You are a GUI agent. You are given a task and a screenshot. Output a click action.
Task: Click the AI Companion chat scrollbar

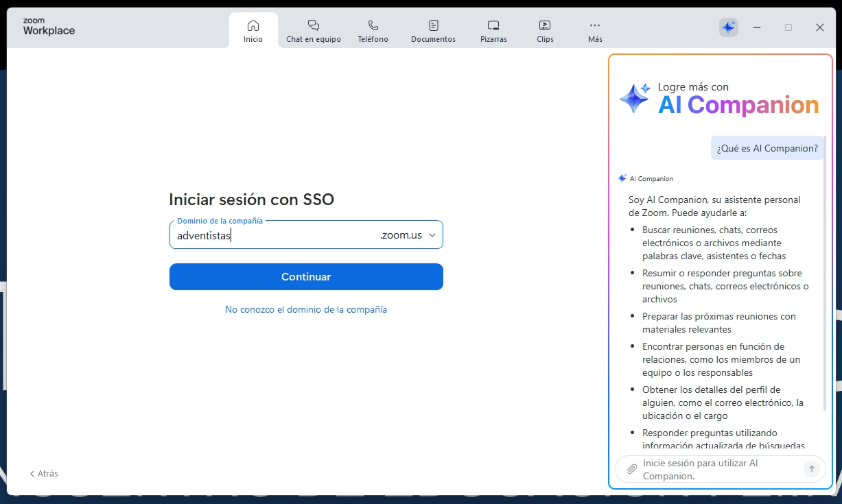pyautogui.click(x=825, y=273)
